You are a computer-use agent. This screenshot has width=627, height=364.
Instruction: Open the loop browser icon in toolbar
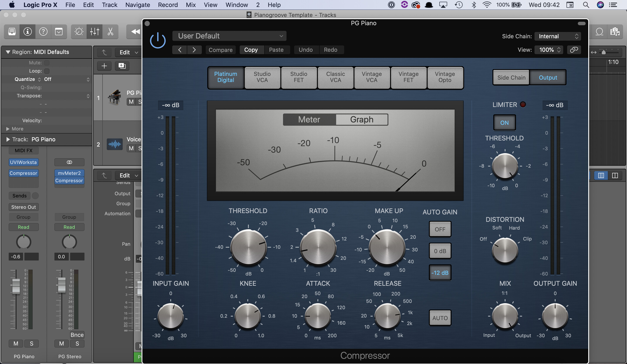click(599, 32)
